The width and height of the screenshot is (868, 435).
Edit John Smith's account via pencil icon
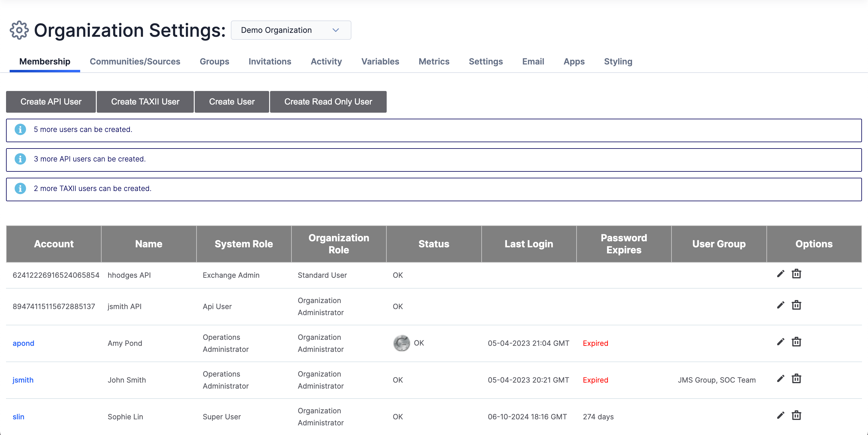click(x=780, y=378)
